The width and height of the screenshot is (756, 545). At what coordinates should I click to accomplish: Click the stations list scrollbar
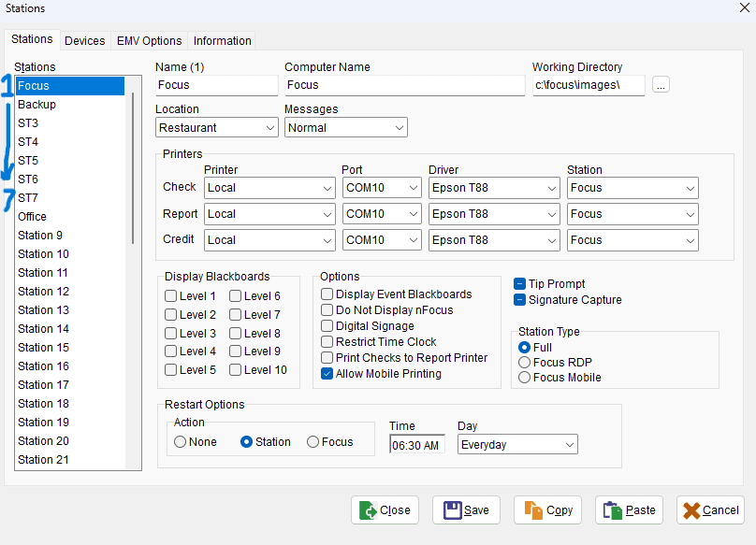tap(132, 168)
